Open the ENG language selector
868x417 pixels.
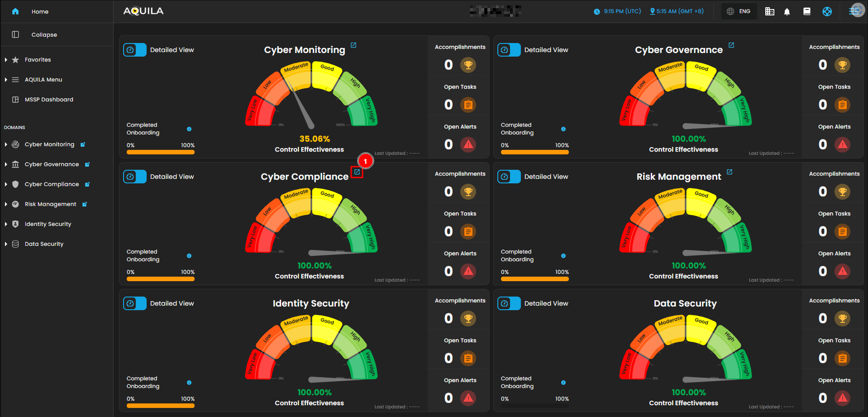[739, 12]
